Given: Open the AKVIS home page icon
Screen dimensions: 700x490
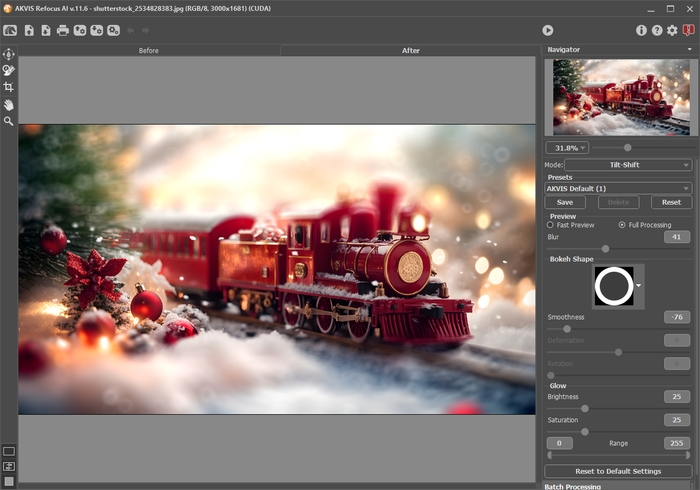Looking at the screenshot, I should (10, 30).
